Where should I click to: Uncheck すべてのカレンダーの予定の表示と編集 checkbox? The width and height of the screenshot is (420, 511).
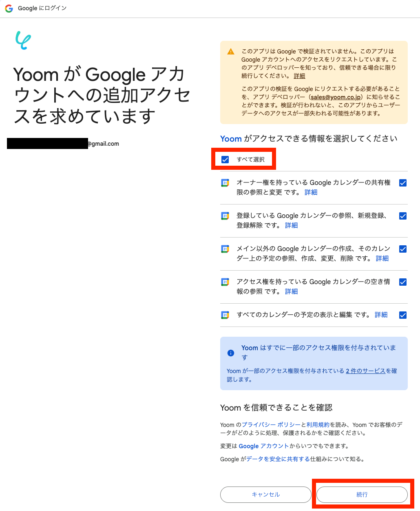[x=403, y=315]
